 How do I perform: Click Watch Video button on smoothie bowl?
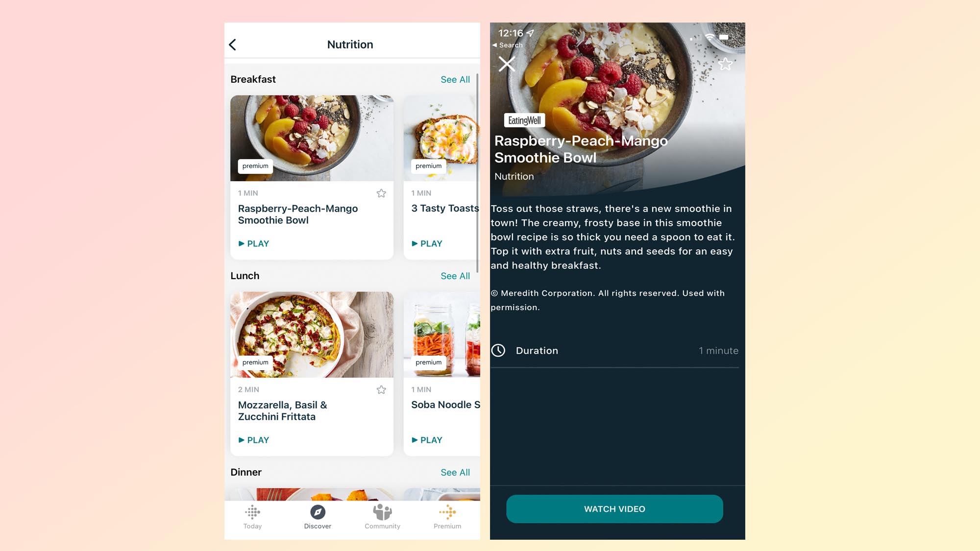tap(614, 508)
